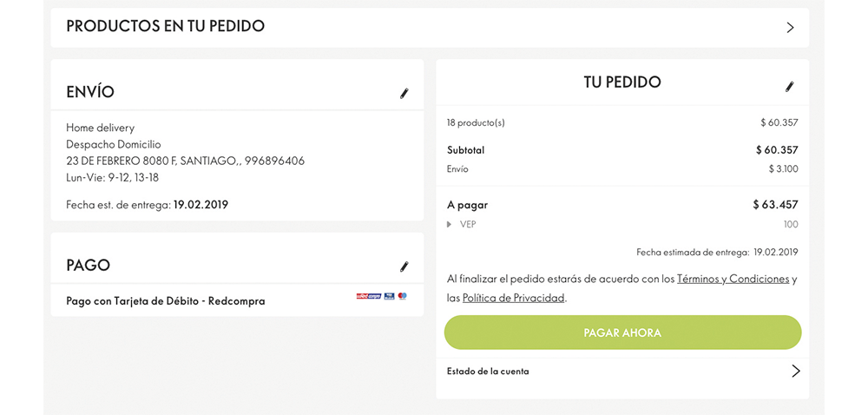Click the pencil icon beside Tu Pedido

coord(789,87)
